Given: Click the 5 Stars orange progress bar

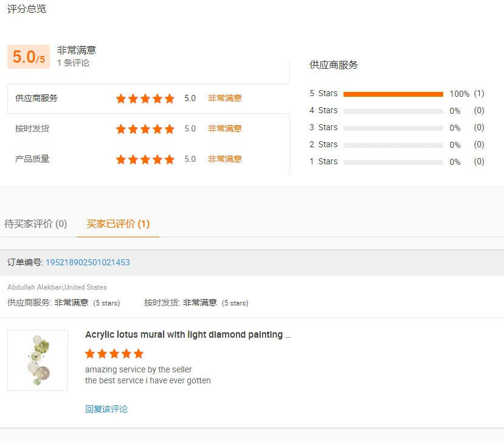Looking at the screenshot, I should pos(393,94).
